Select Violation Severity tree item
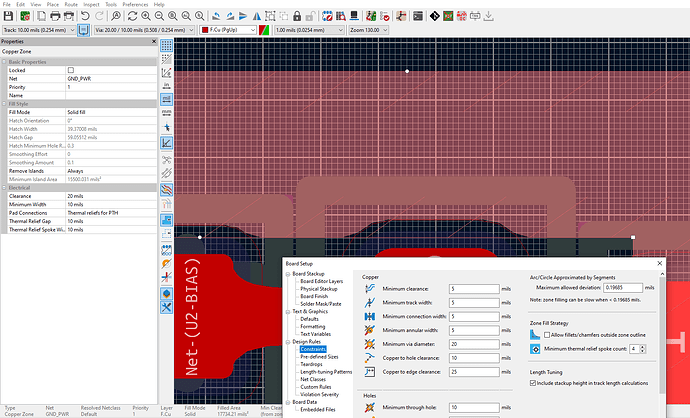690x418 pixels. [319, 394]
